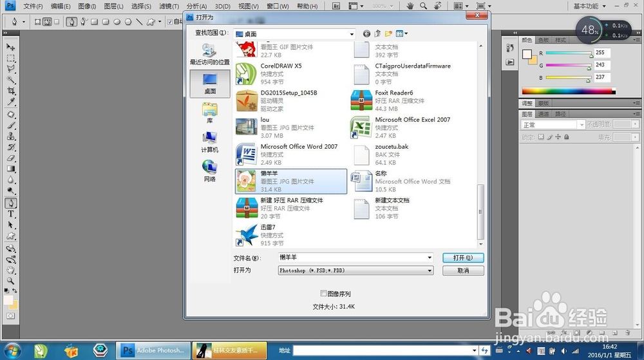Go to 最近访问的位置 recent places
This screenshot has width=644, height=360.
pos(209,53)
